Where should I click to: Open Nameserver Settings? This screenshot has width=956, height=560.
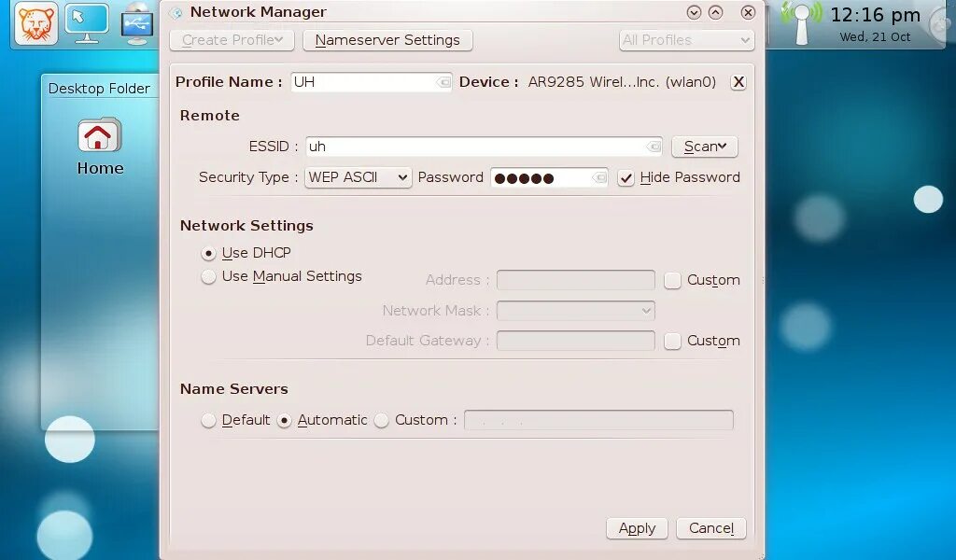pos(387,40)
